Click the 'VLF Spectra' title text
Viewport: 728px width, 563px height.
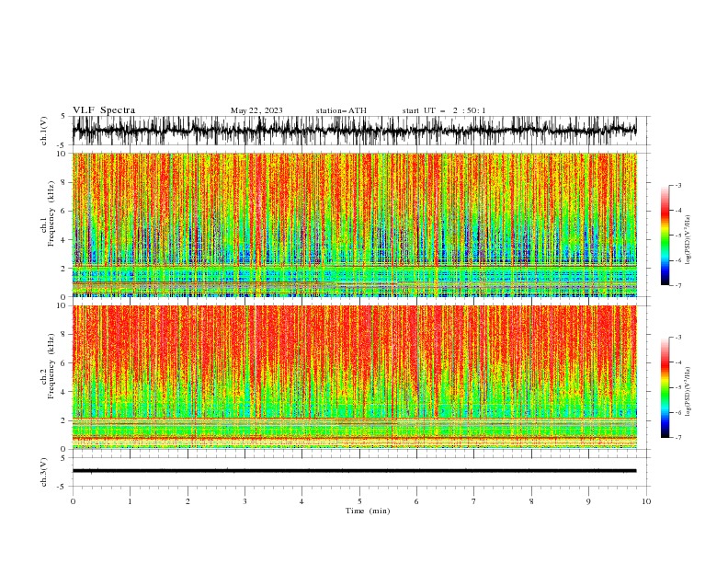point(104,110)
